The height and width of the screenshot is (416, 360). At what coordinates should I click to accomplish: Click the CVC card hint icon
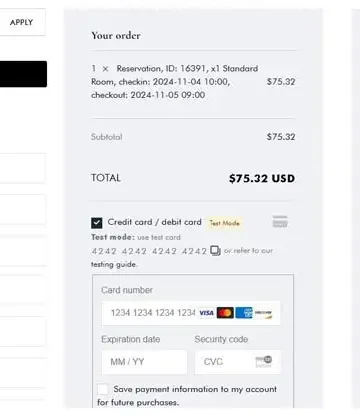click(264, 361)
